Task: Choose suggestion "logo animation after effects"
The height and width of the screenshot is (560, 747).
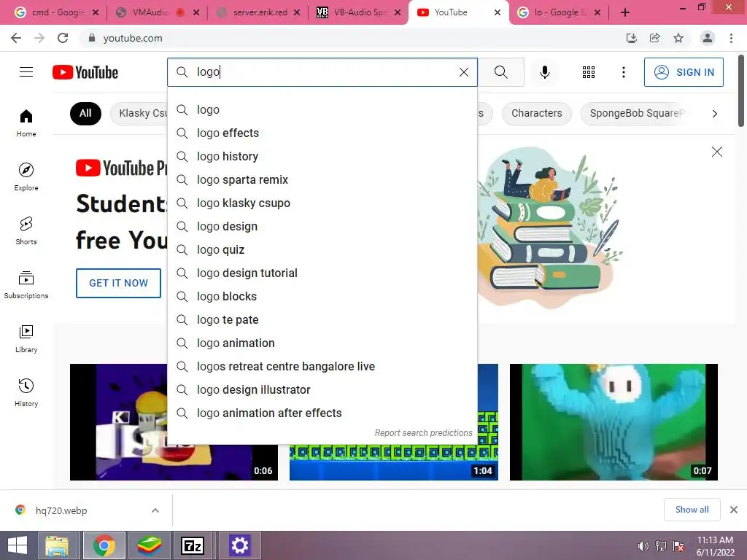Action: click(322, 413)
